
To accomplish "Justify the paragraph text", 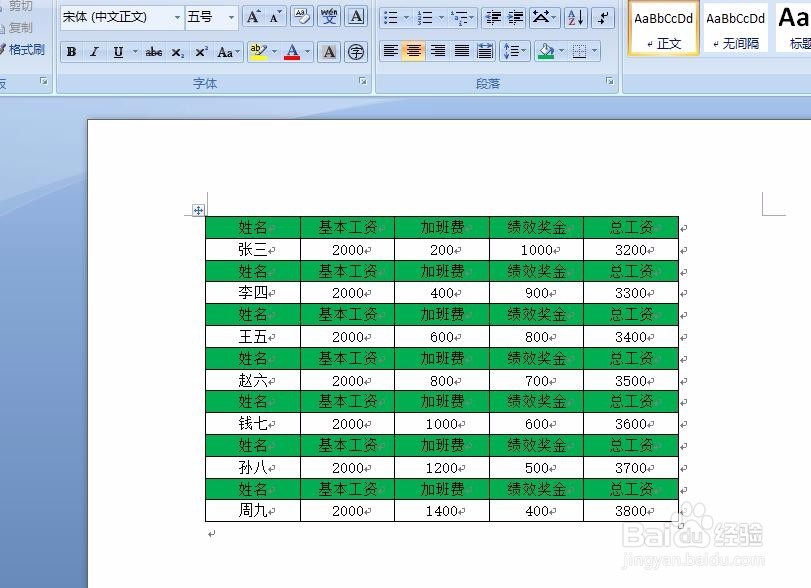I will pyautogui.click(x=461, y=51).
